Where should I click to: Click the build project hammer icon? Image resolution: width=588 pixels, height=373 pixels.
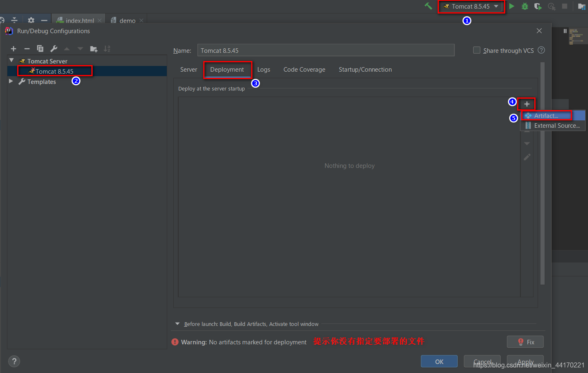click(x=428, y=6)
